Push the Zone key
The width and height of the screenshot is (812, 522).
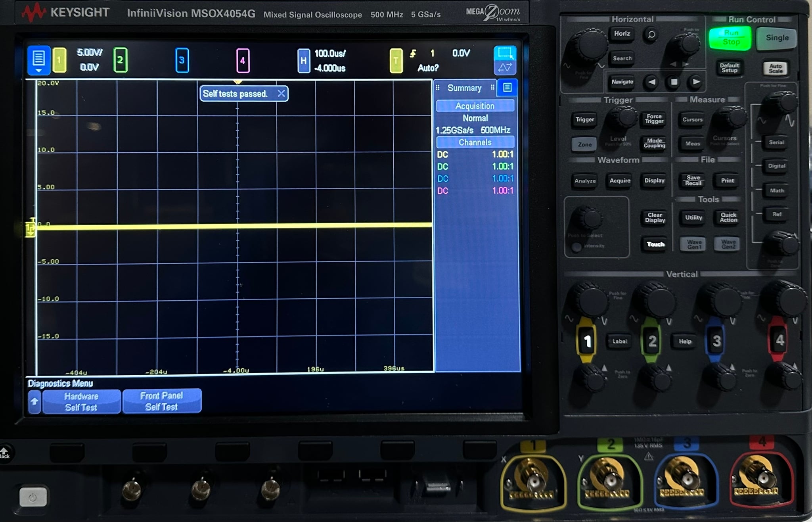(584, 144)
